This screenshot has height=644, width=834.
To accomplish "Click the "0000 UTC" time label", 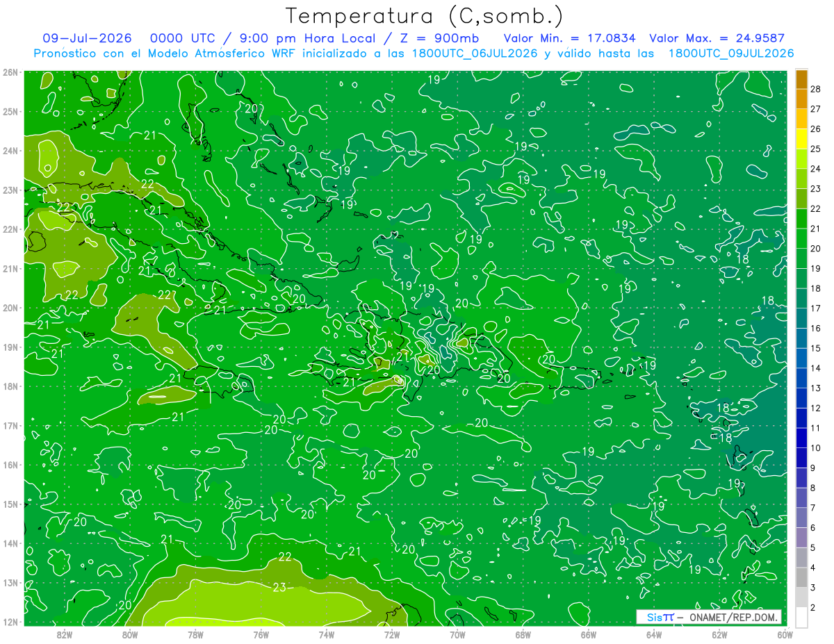I will pos(182,38).
